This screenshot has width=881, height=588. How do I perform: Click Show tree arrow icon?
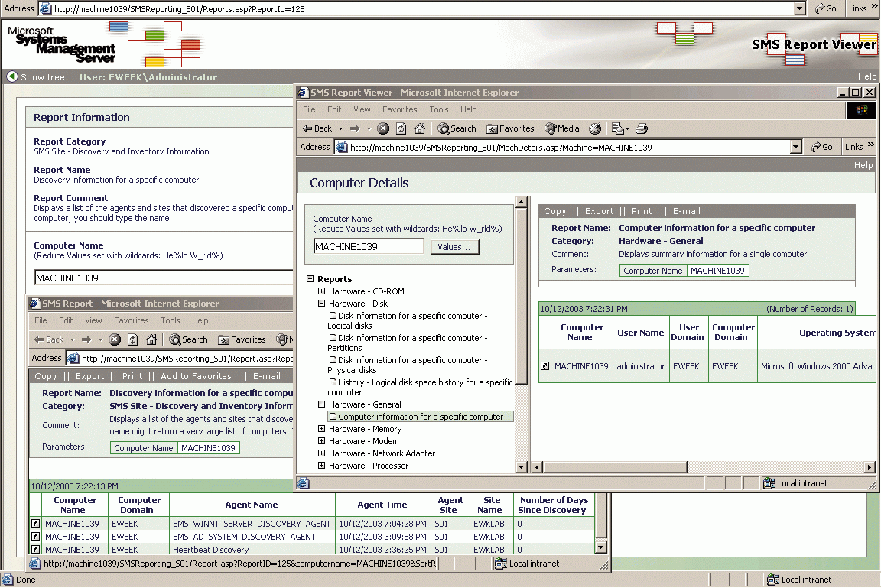coord(11,77)
